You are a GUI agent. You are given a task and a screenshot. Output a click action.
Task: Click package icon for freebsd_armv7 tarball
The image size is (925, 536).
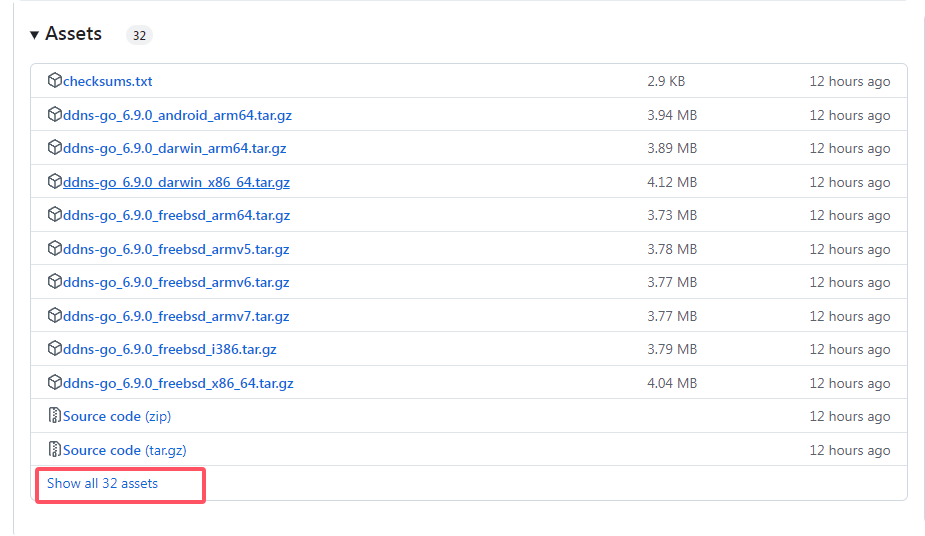[54, 315]
